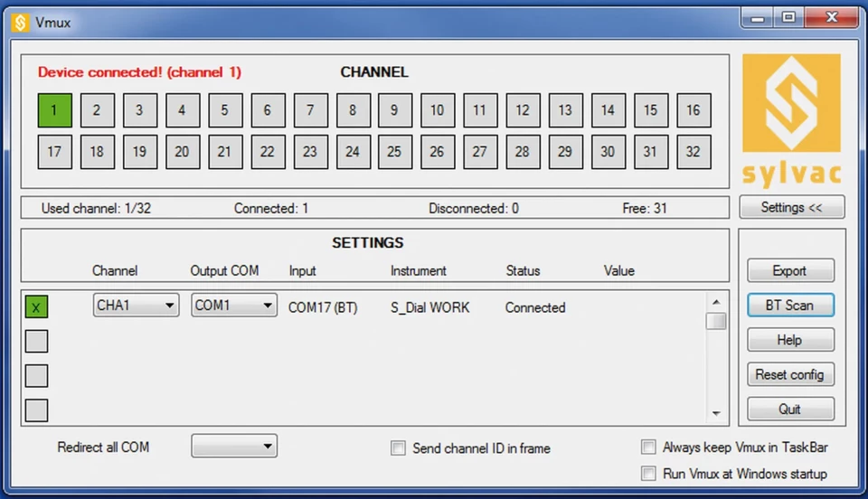Enable Send channel ID in frame
Image resolution: width=868 pixels, height=499 pixels.
click(x=398, y=448)
